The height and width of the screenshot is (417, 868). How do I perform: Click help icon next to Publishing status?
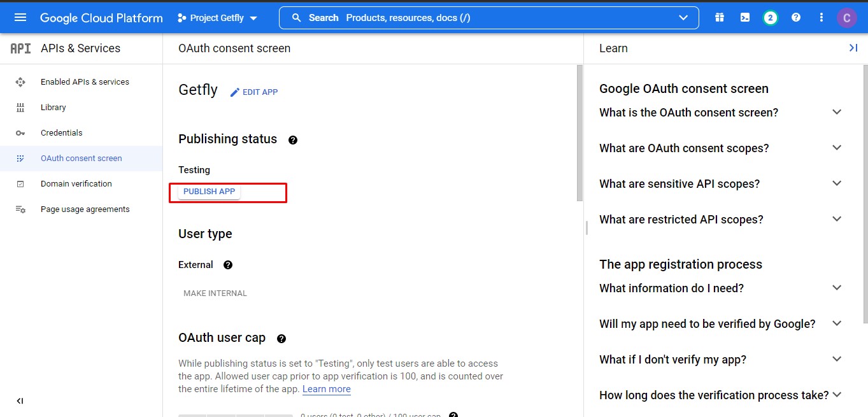point(293,140)
